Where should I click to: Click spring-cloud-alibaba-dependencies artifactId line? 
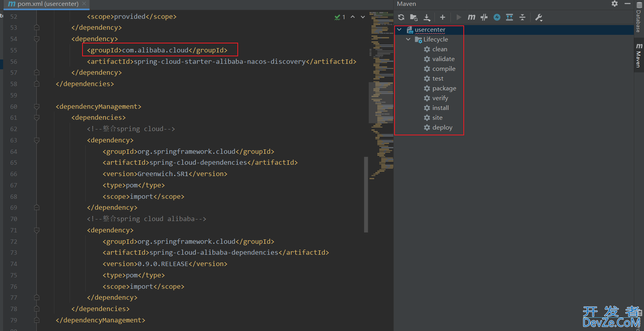(x=216, y=252)
